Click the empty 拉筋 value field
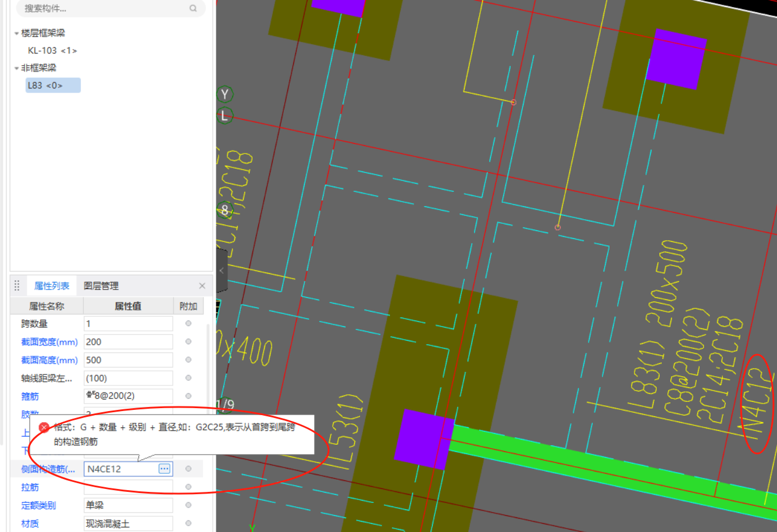The width and height of the screenshot is (777, 532). click(x=129, y=487)
